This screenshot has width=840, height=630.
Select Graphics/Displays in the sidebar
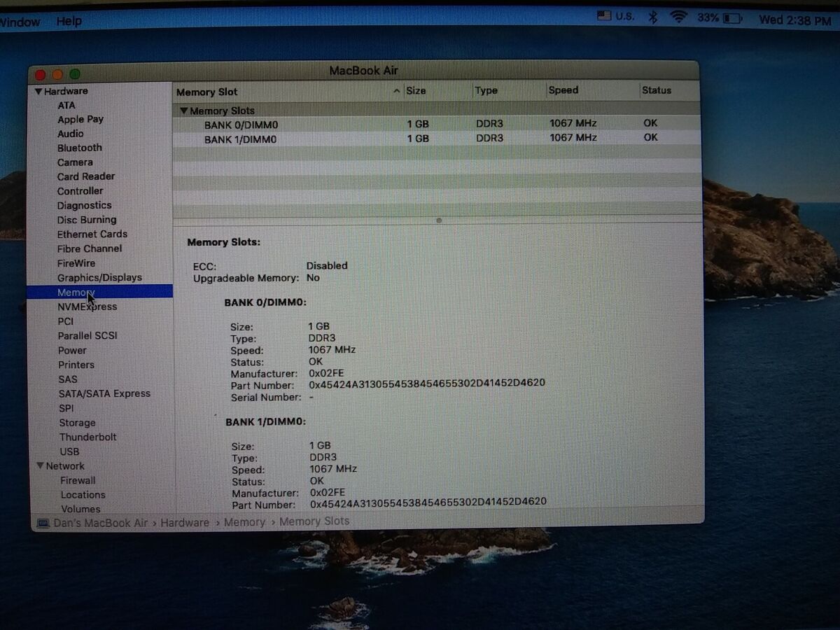pyautogui.click(x=99, y=278)
